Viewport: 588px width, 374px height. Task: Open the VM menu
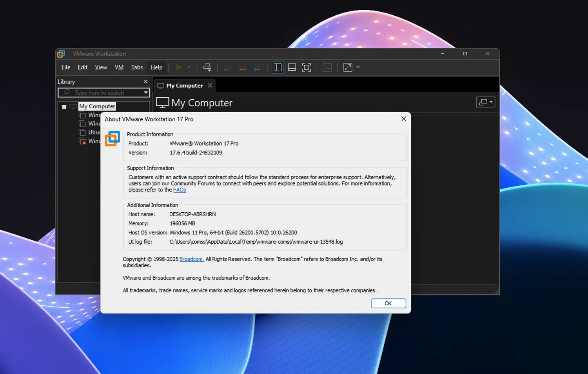tap(119, 68)
